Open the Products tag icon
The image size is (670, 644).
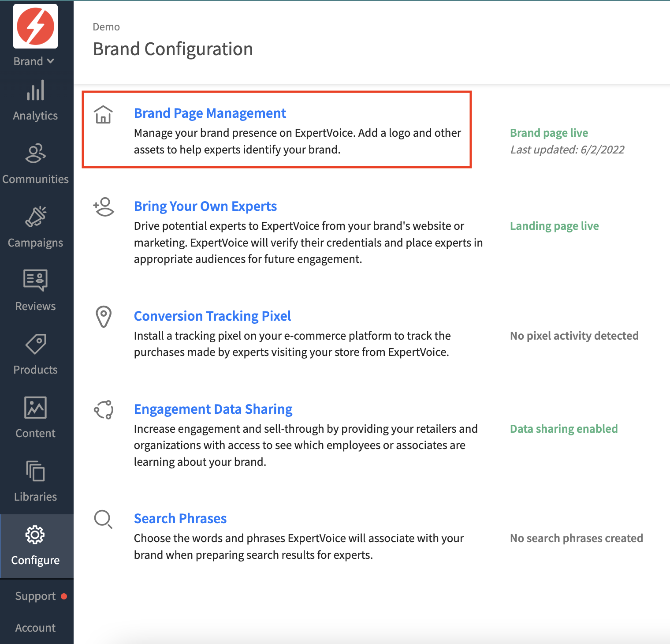[x=35, y=344]
